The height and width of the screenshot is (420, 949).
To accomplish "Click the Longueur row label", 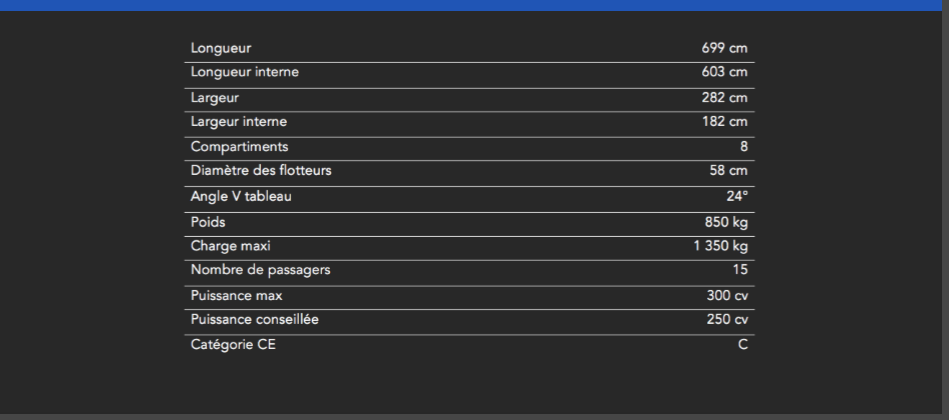I will 220,48.
